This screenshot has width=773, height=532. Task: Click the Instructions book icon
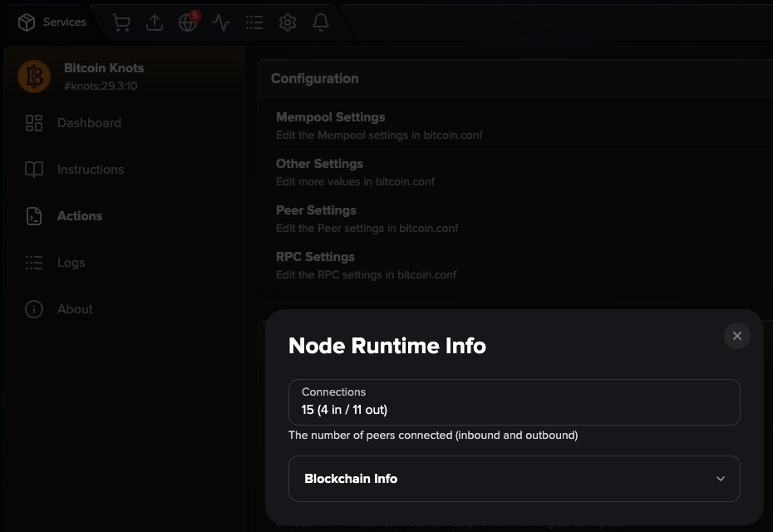coord(34,169)
